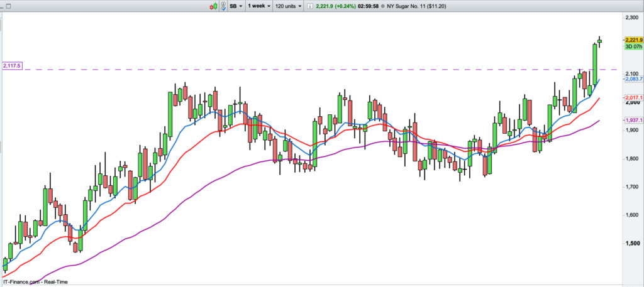Open the 120 units dropdown
Screen dimensions: 644x287
tap(289, 6)
